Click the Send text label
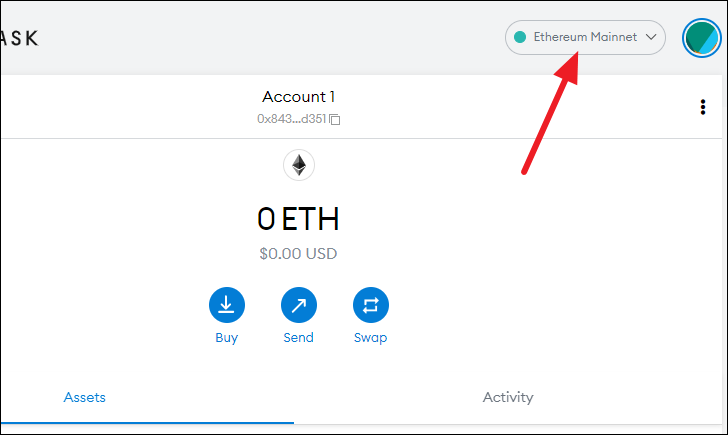The width and height of the screenshot is (728, 435). [299, 338]
